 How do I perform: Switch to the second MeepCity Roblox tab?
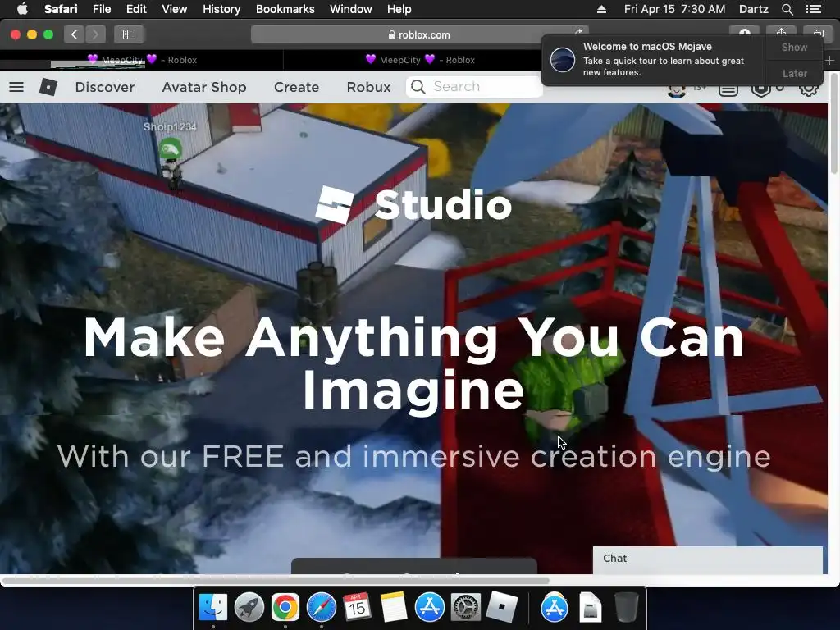(420, 60)
